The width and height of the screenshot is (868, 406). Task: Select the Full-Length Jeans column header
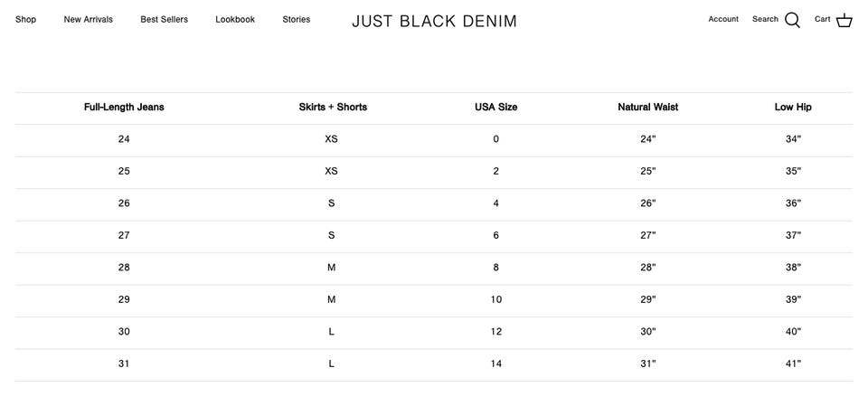(x=124, y=107)
